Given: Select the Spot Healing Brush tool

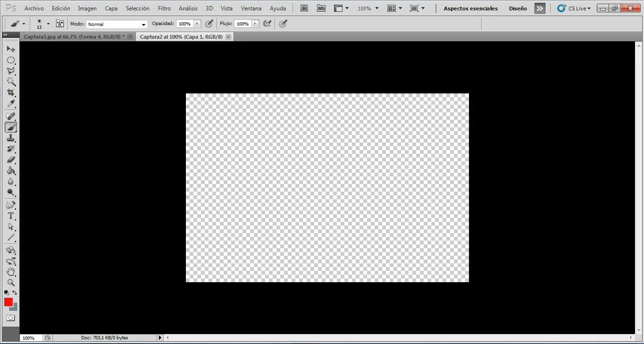Looking at the screenshot, I should click(11, 116).
